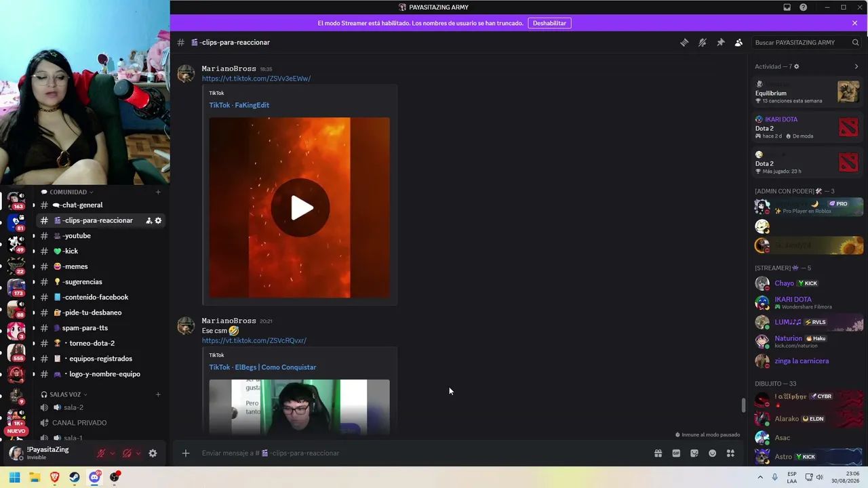Image resolution: width=868 pixels, height=488 pixels.
Task: Click the invite people icon on clips-para-reaccionar
Action: click(149, 220)
